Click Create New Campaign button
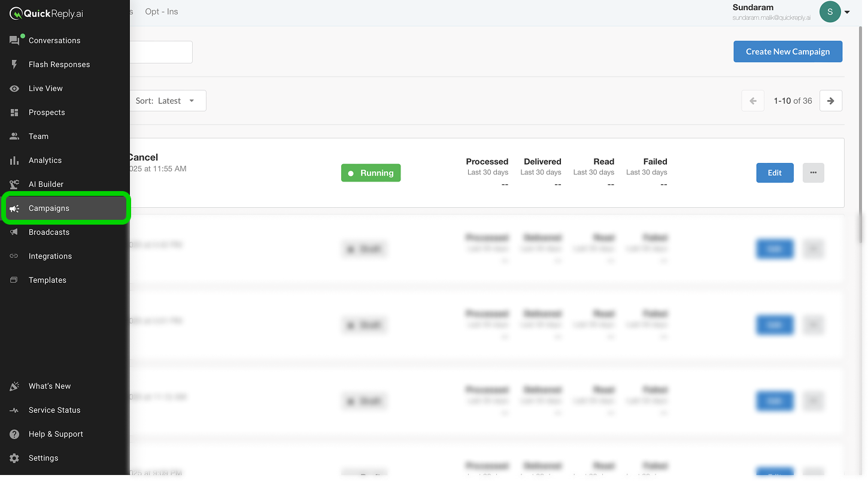The height and width of the screenshot is (481, 868). tap(787, 52)
